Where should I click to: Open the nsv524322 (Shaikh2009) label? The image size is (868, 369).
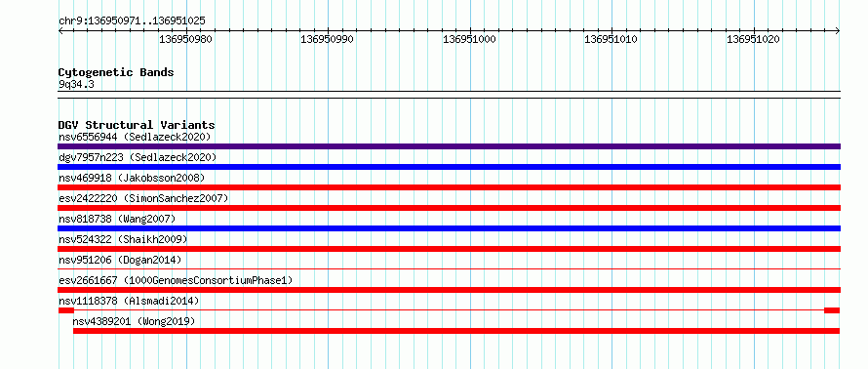click(123, 239)
